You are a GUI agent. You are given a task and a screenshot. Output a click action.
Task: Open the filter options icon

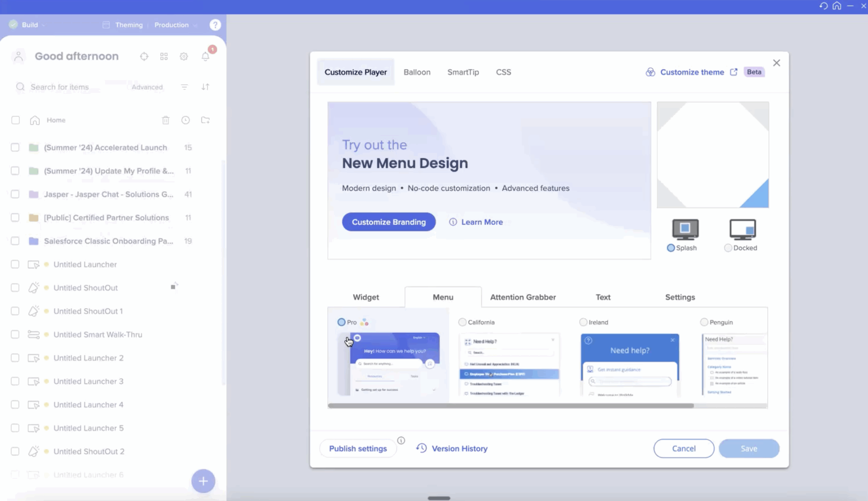pos(184,87)
